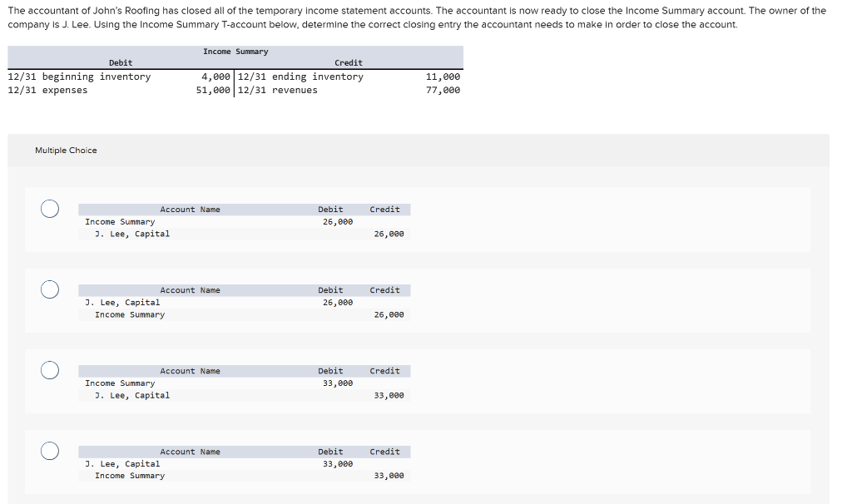
Task: Click the T-account 'Credit' column header
Action: tap(349, 63)
